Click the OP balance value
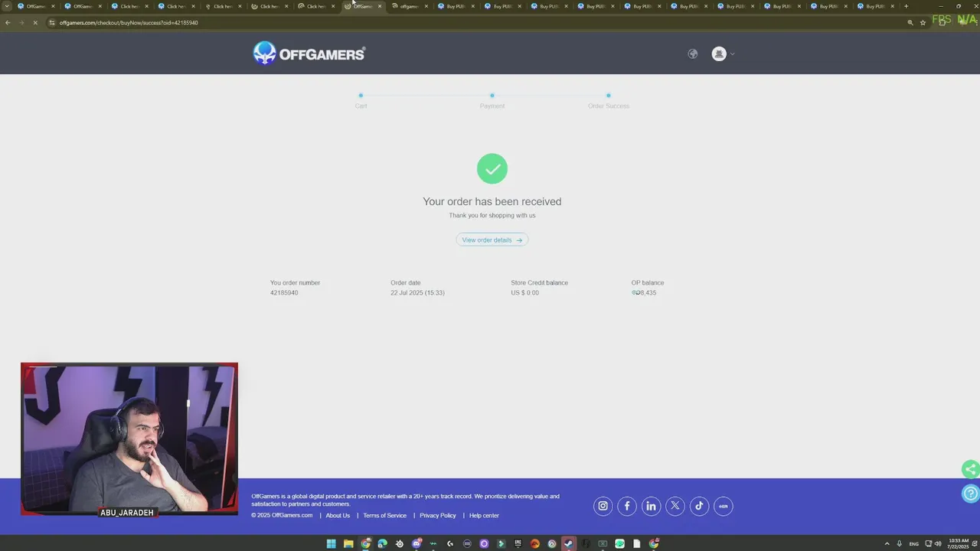Viewport: 980px width, 551px height. [x=644, y=292]
